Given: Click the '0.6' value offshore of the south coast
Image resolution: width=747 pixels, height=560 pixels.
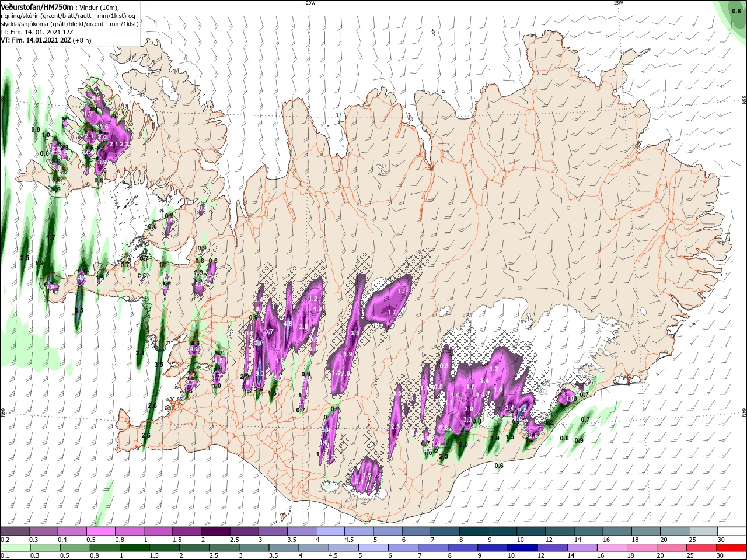Looking at the screenshot, I should [499, 466].
